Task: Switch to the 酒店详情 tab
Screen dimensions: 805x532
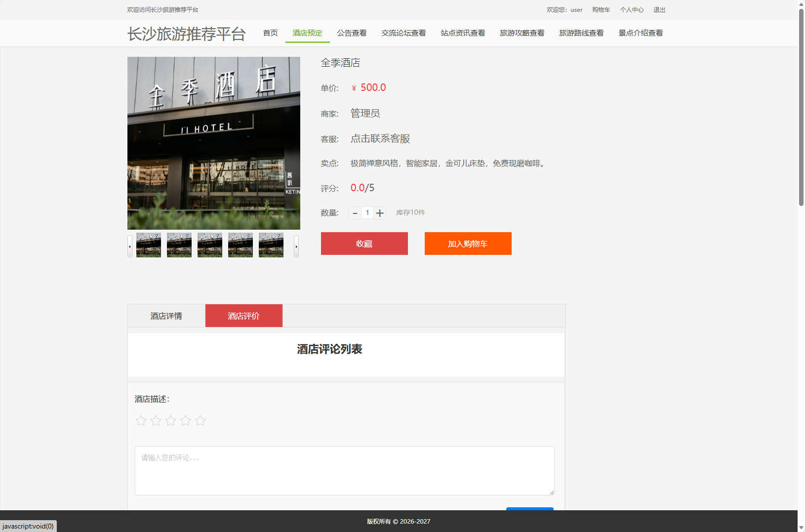Action: pyautogui.click(x=165, y=316)
